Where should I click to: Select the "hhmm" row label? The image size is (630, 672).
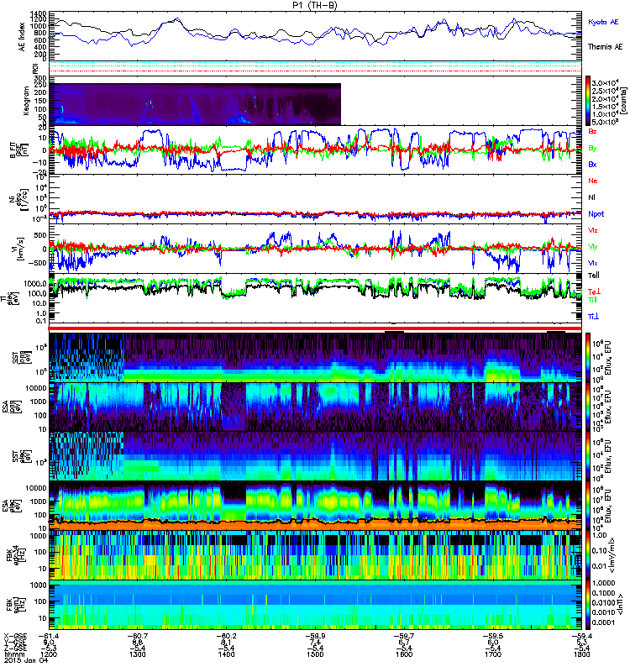click(13, 654)
